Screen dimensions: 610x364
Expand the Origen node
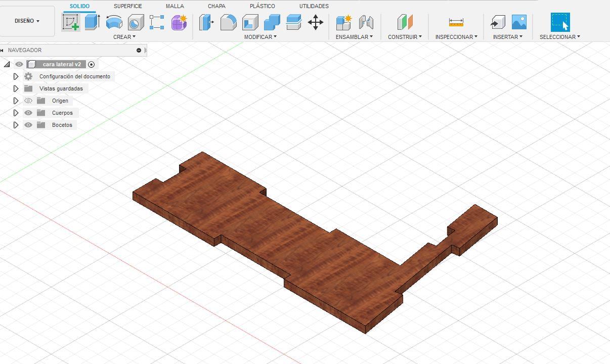[x=16, y=101]
